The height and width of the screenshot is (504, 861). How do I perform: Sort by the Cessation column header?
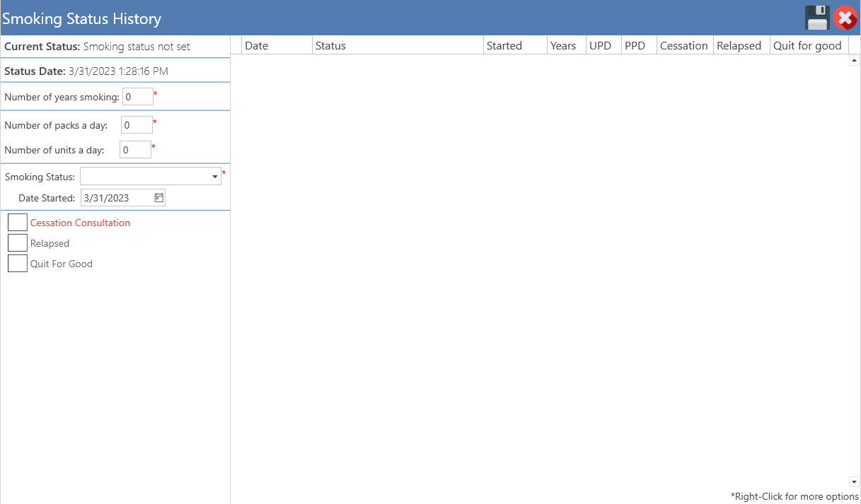click(685, 45)
